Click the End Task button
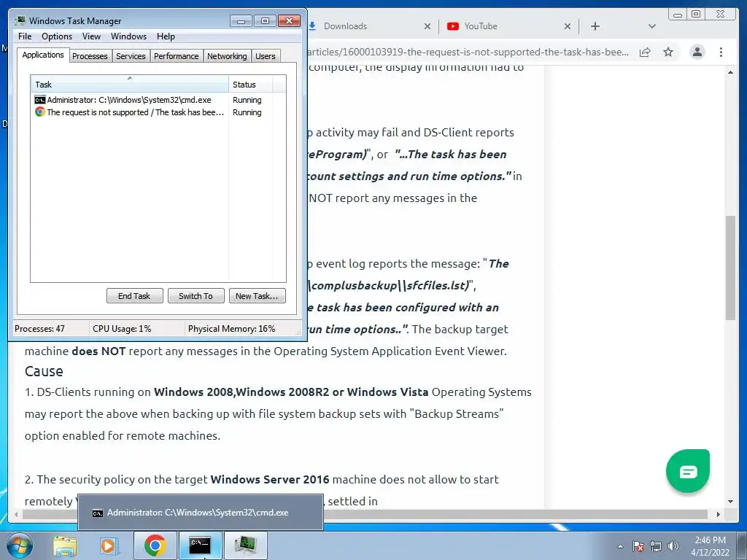The image size is (747, 560). 134,296
